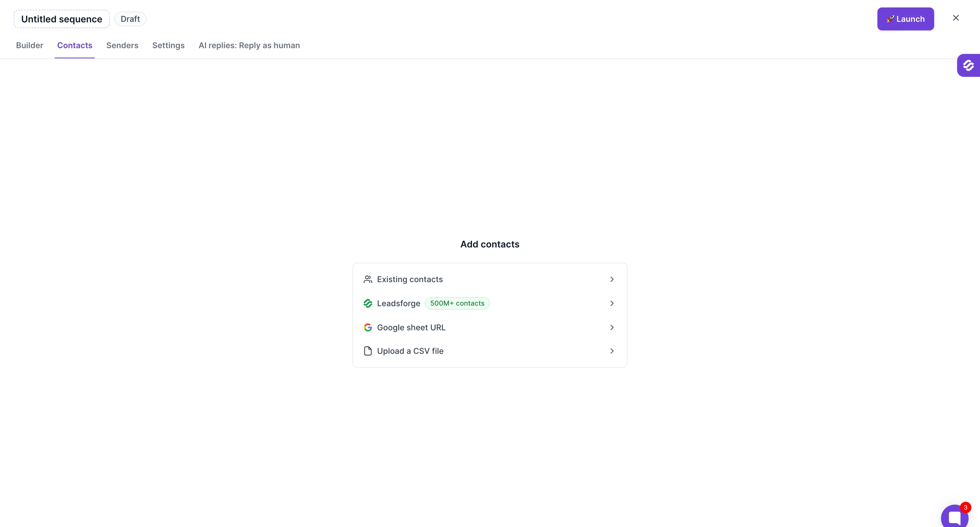Open the Settings tab
Viewport: 980px width, 527px height.
tap(168, 45)
